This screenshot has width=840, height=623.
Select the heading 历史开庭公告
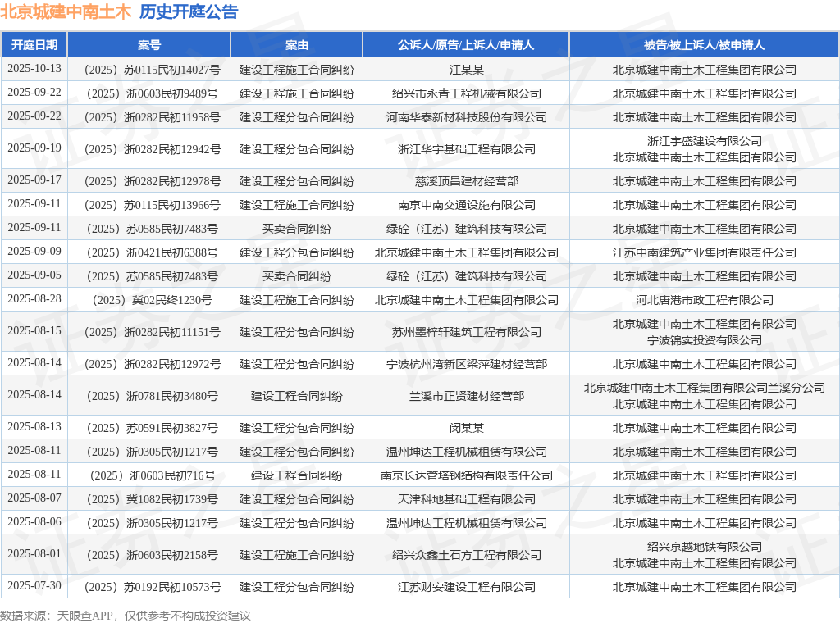coord(189,11)
